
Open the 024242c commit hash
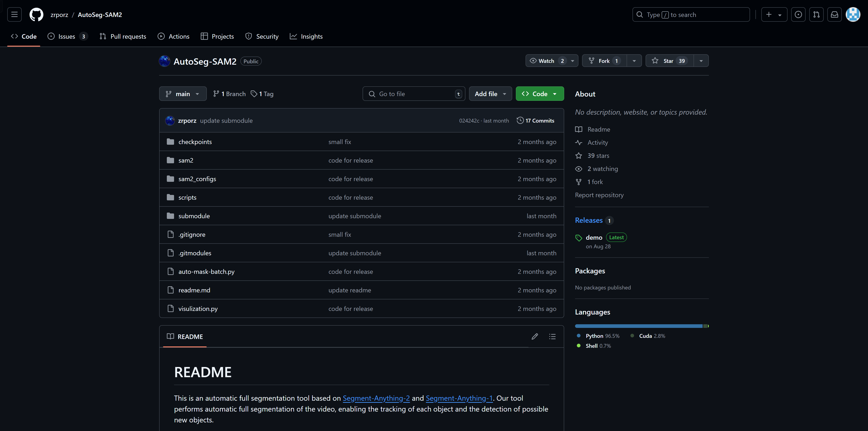pyautogui.click(x=469, y=120)
